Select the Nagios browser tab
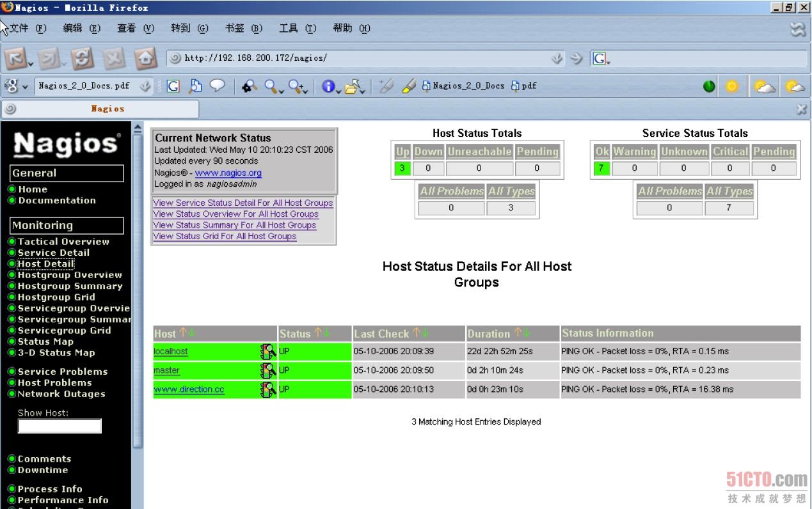 100,109
